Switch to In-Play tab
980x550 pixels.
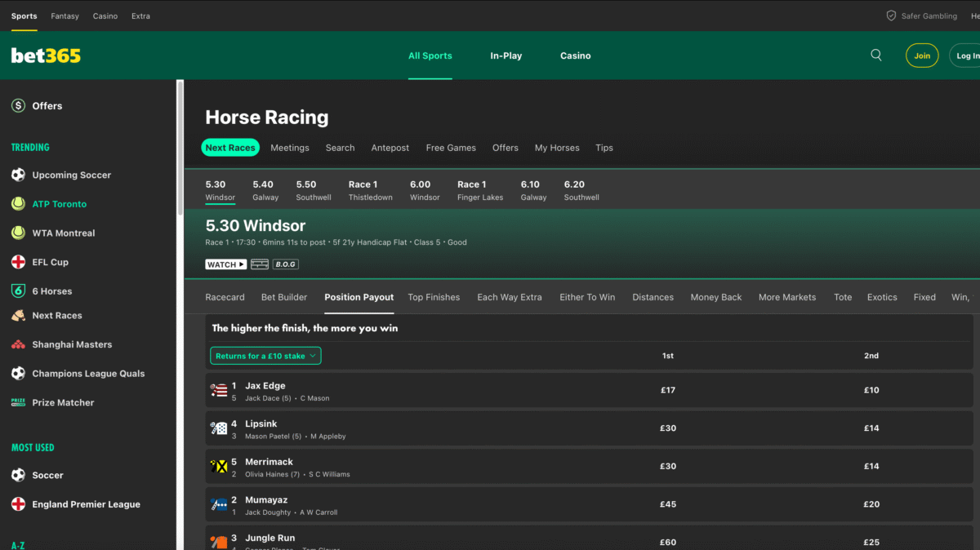click(506, 55)
